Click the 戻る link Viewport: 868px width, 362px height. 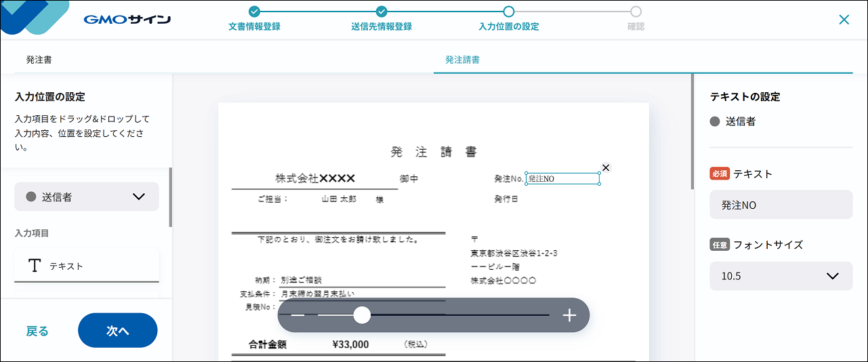click(37, 331)
